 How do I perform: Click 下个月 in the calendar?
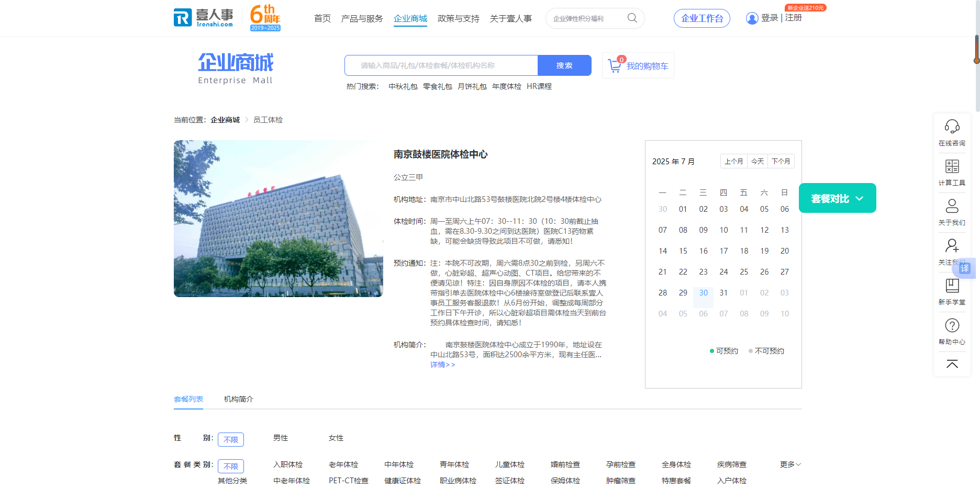click(781, 162)
